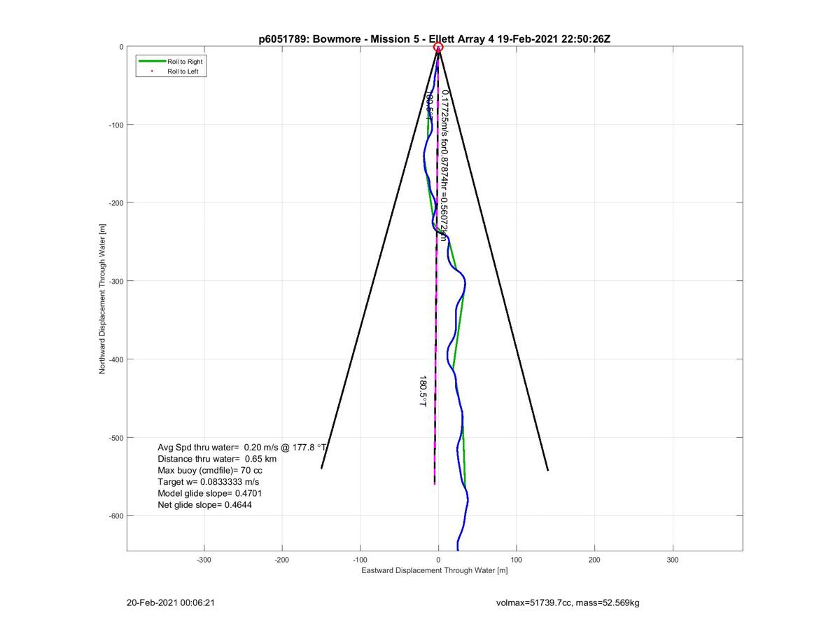The height and width of the screenshot is (620, 840).
Task: Click the rotated '0.17725m/s for0.87874hr' annotation
Action: [x=445, y=165]
